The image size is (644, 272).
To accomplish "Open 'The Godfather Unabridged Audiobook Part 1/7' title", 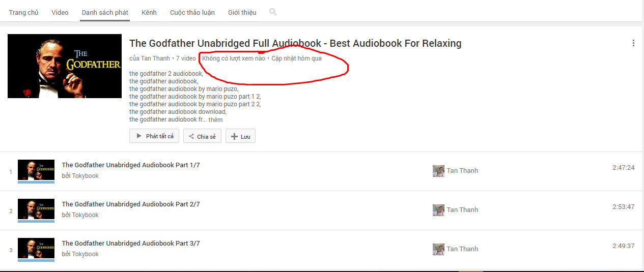I will click(131, 165).
